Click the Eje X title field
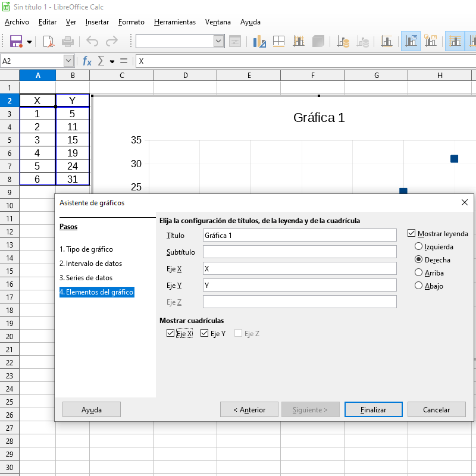Viewport: 476px width, 476px height. (x=300, y=269)
